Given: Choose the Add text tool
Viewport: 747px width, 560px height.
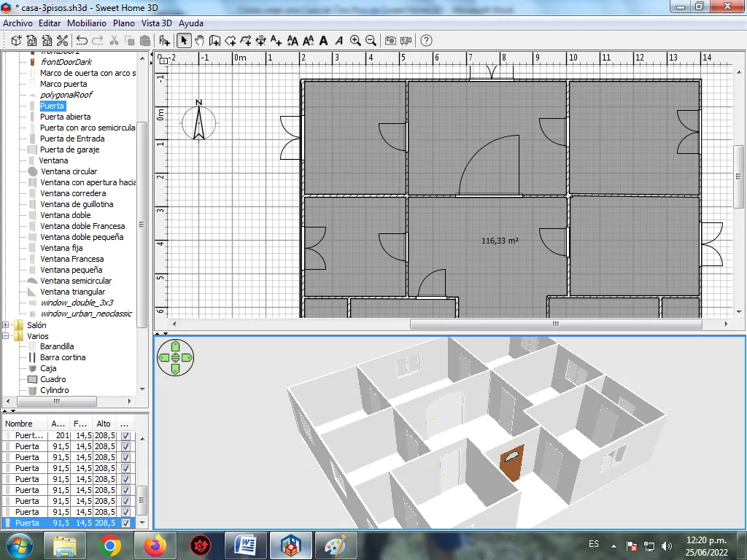Looking at the screenshot, I should pos(276,41).
